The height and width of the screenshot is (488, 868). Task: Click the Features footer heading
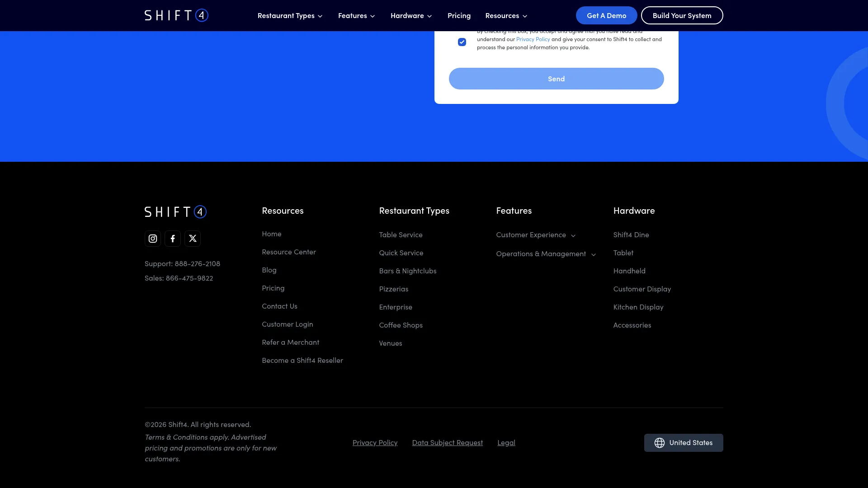coord(514,211)
